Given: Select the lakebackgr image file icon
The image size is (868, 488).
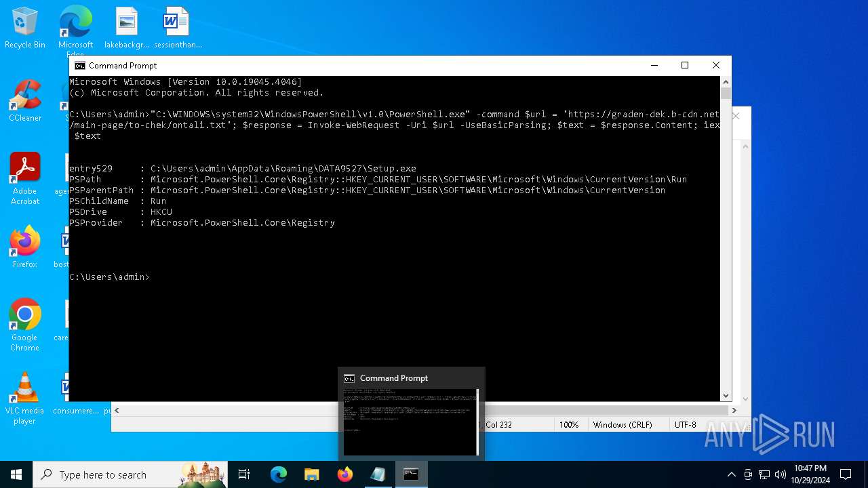Looking at the screenshot, I should coord(127,28).
